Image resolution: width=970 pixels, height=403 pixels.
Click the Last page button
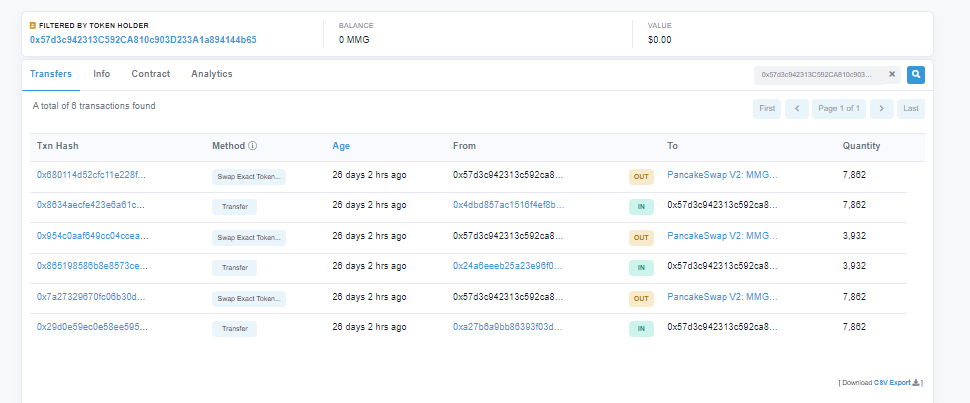(911, 108)
